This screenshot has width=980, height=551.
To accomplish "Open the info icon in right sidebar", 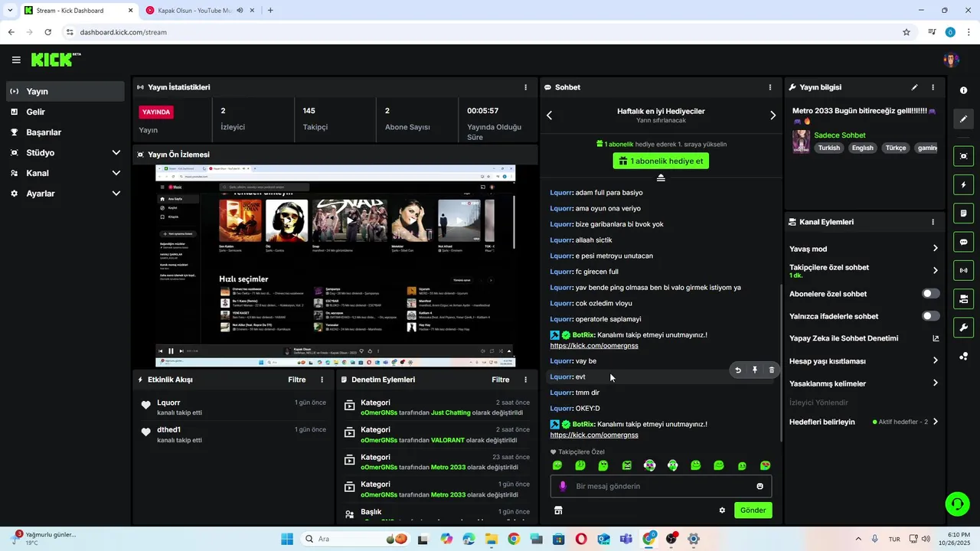I will pos(963,90).
